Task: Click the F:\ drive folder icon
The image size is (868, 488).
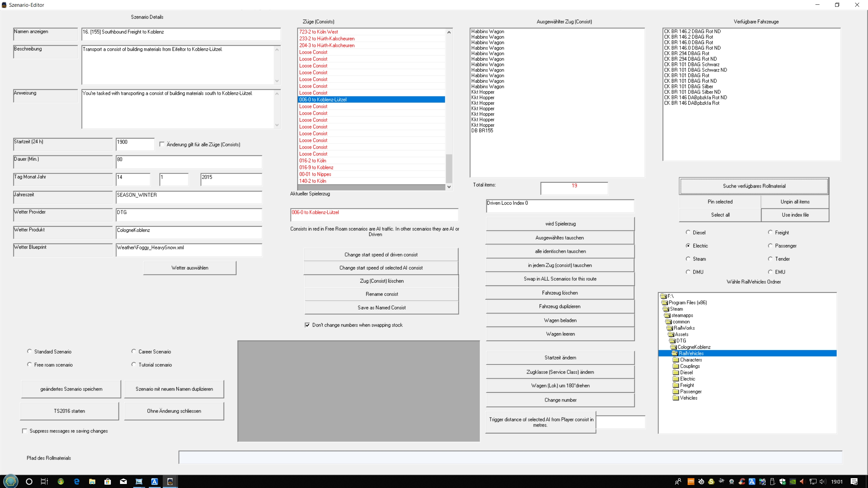Action: click(x=664, y=296)
